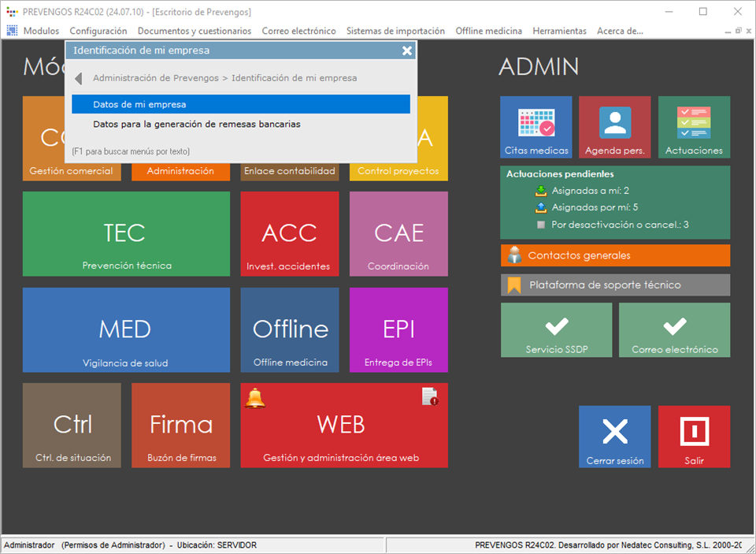Click the red Salir exit tile

[694, 437]
